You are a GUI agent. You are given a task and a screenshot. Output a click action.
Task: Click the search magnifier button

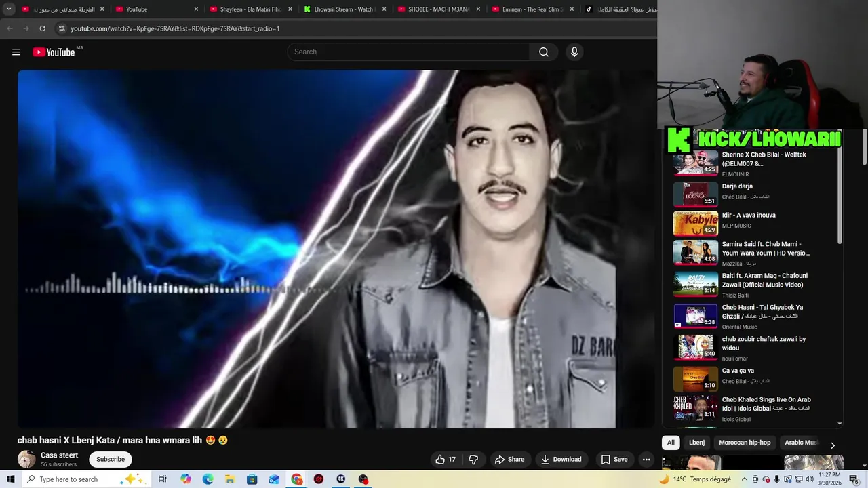point(544,52)
